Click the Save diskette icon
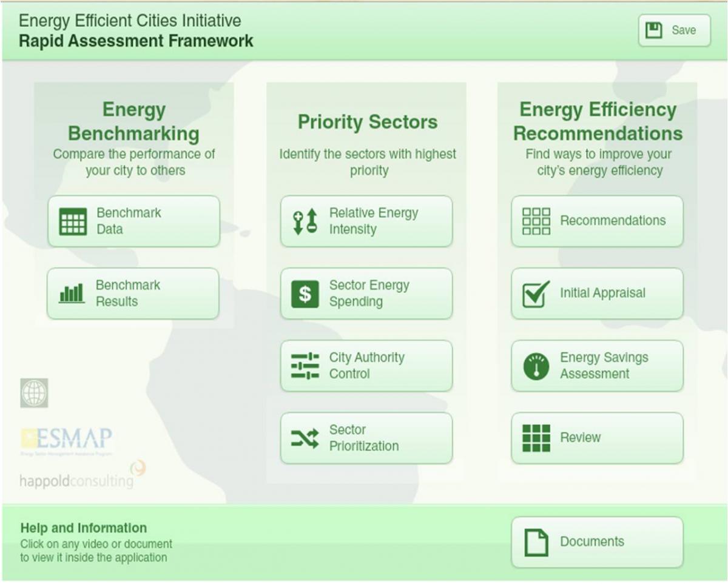The height and width of the screenshot is (584, 728). pos(653,29)
